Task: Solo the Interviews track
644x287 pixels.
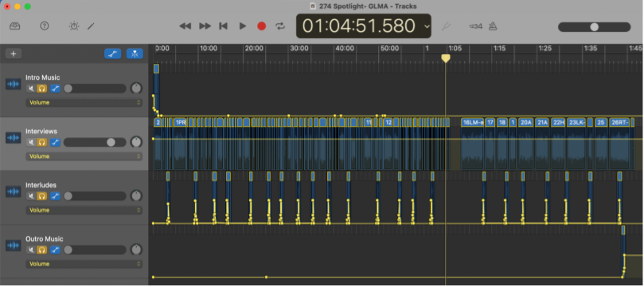Action: point(41,142)
